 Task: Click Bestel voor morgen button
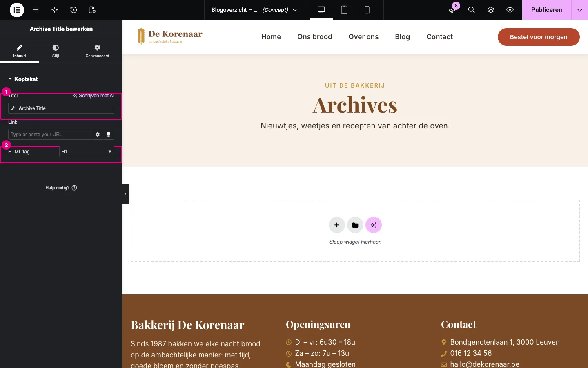pos(539,37)
